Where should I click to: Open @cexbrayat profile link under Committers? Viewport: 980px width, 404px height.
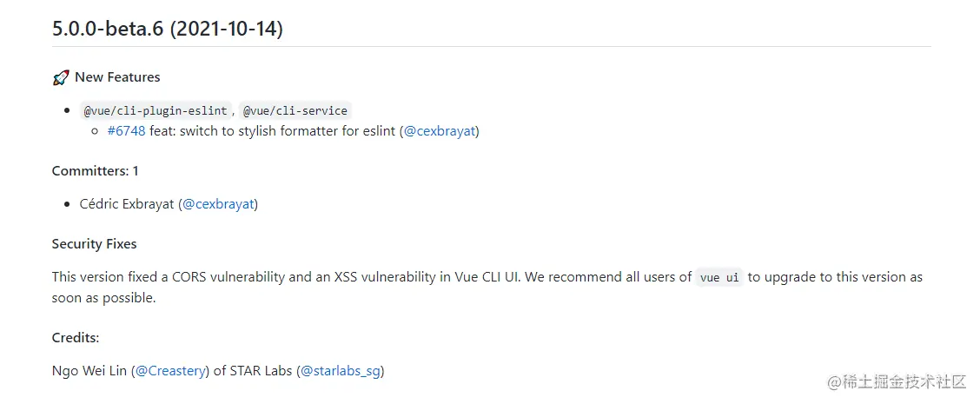pyautogui.click(x=218, y=204)
